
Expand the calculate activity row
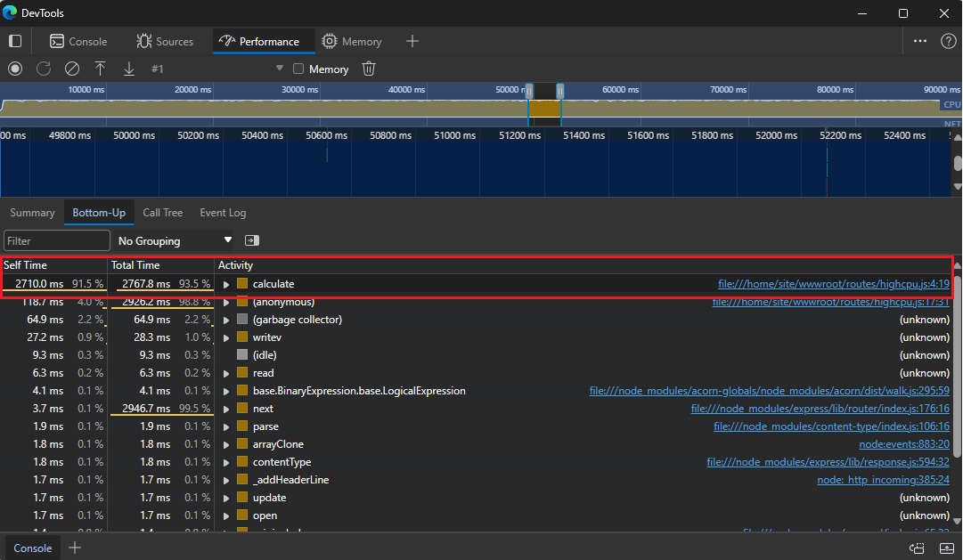226,284
